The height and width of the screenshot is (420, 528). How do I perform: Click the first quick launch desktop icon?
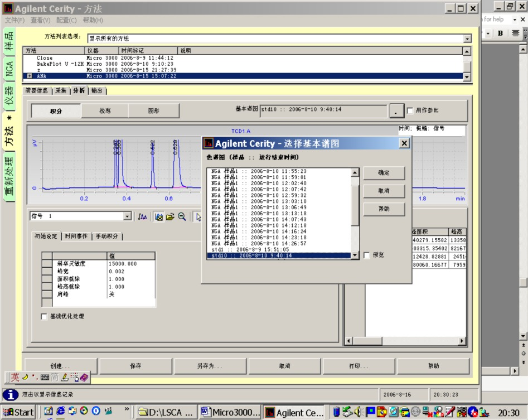49,411
